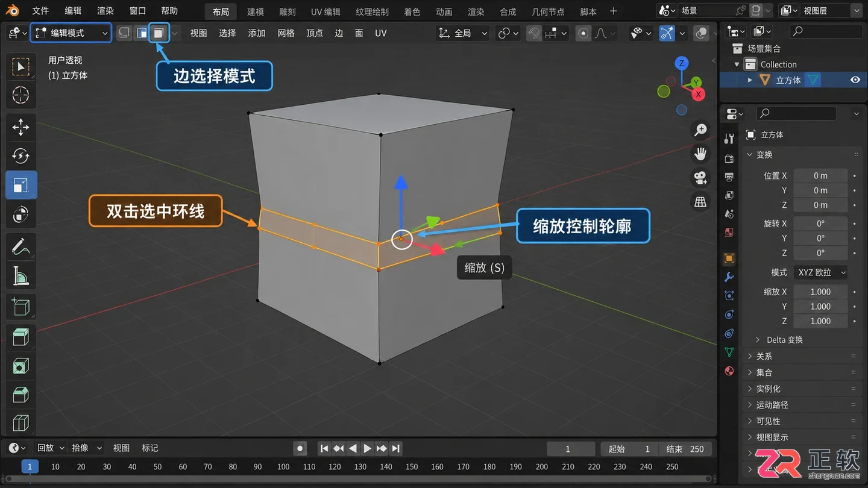Image resolution: width=868 pixels, height=488 pixels.
Task: Toggle proportional editing button
Action: point(583,33)
